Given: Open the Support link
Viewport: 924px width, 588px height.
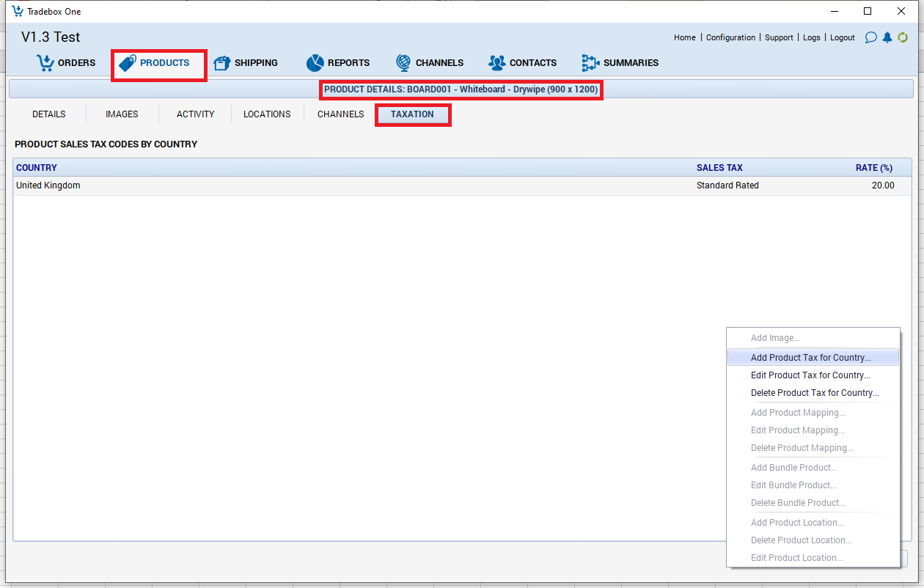Looking at the screenshot, I should [x=779, y=37].
